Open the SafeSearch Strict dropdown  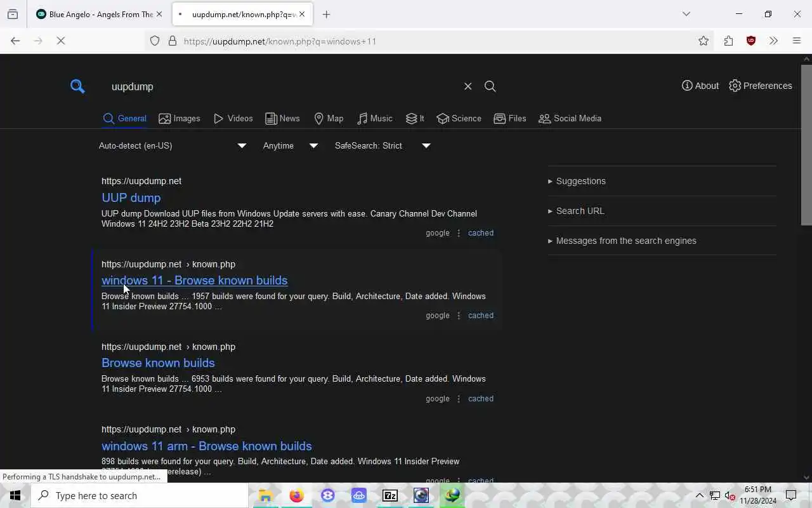coord(383,145)
